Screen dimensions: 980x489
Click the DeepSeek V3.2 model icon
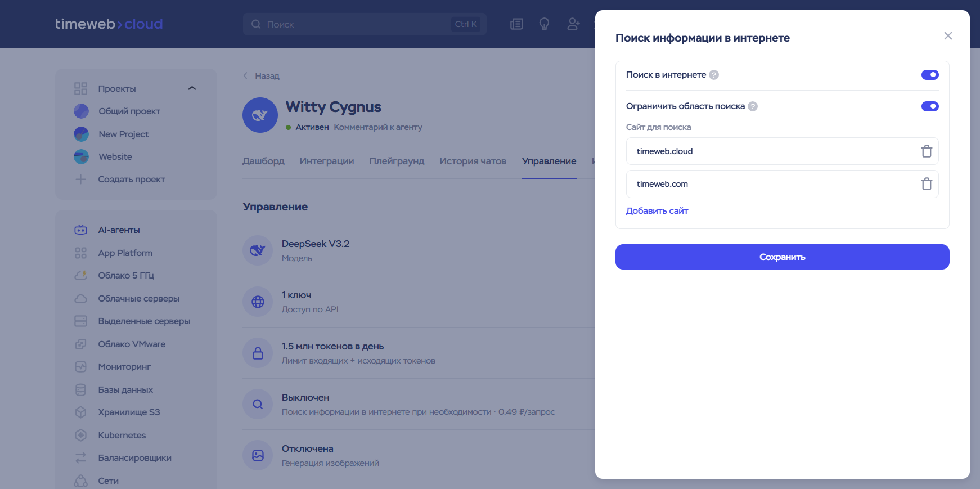click(258, 250)
